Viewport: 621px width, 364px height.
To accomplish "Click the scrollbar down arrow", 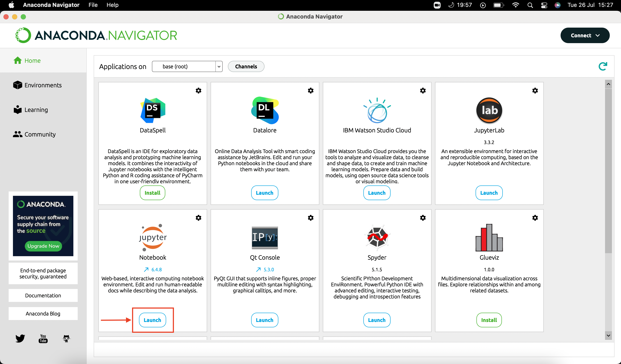I will [608, 336].
